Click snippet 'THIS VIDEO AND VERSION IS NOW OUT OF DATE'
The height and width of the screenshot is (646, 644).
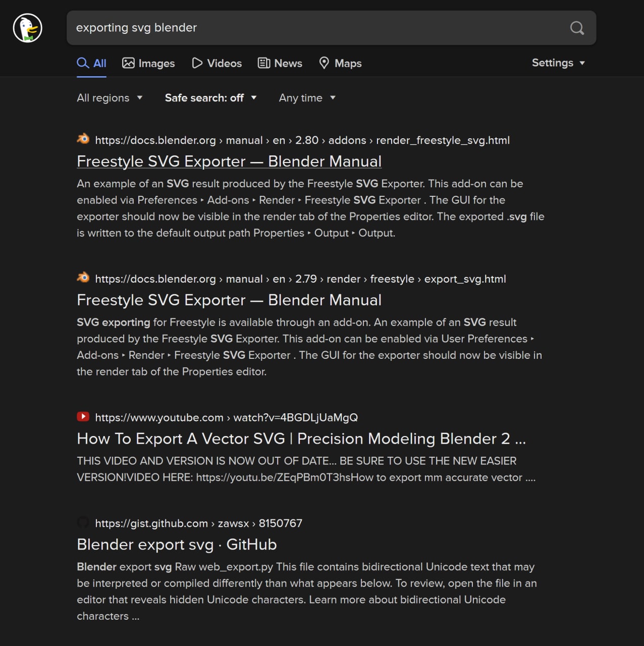pyautogui.click(x=306, y=469)
